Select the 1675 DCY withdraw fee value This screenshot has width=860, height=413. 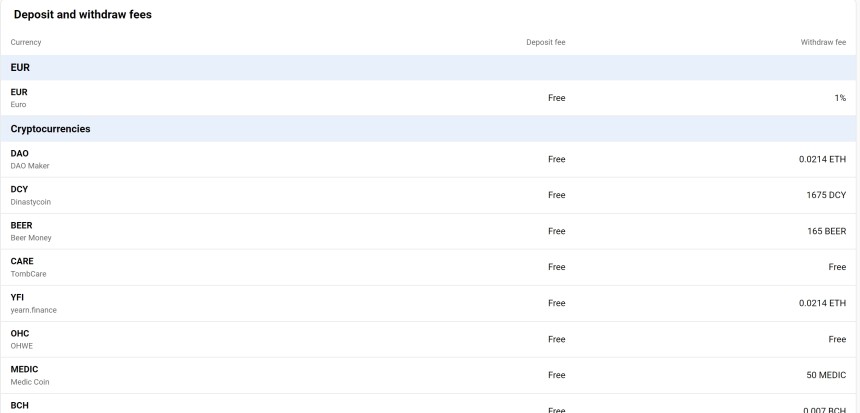pos(823,195)
